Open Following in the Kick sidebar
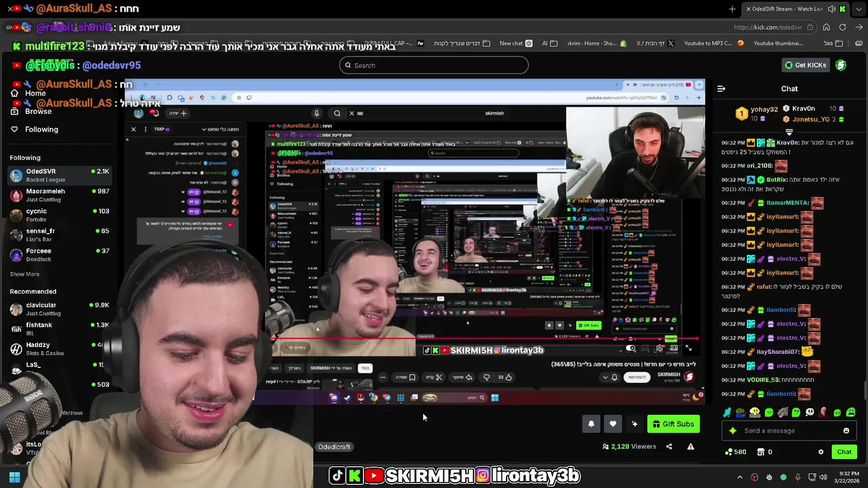868x488 pixels. click(35, 129)
